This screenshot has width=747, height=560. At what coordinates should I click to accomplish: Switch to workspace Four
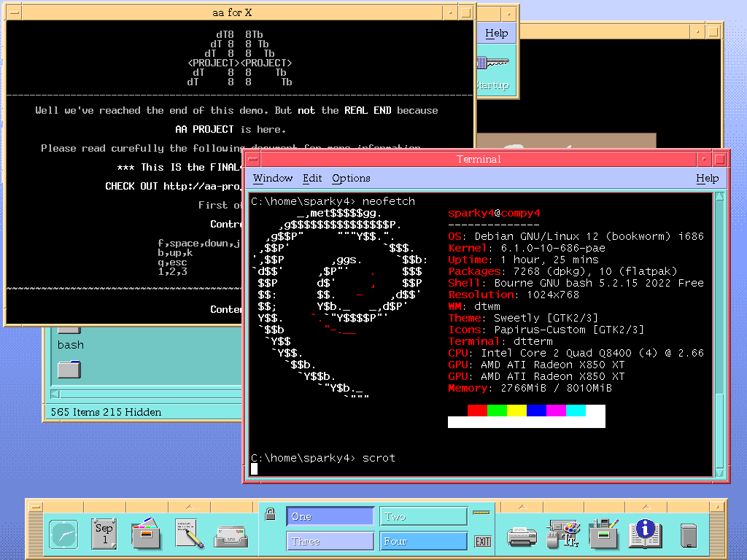424,541
